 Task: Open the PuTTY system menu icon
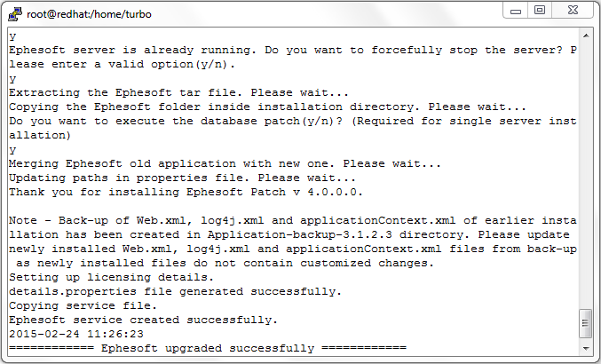coord(15,14)
